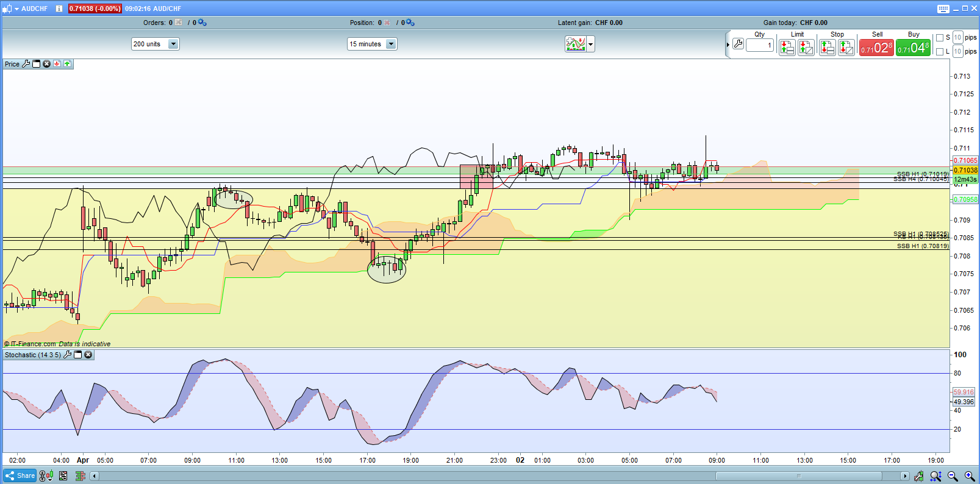Screen dimensions: 980x484
Task: Click the Price panel label
Action: [12, 64]
